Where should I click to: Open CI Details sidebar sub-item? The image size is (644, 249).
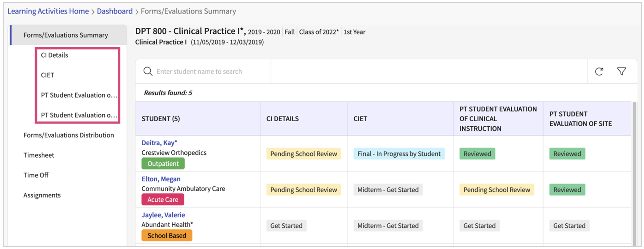(x=54, y=55)
